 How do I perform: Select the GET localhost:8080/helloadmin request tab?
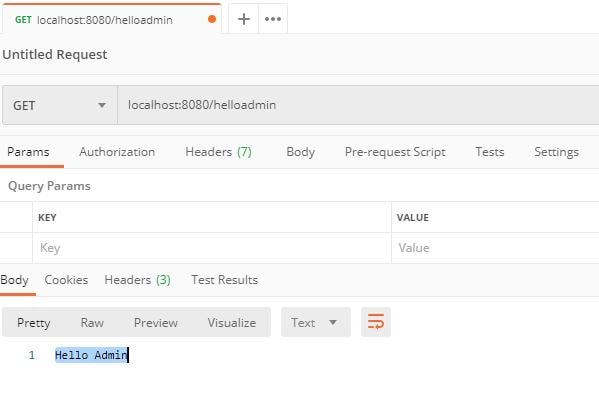[112, 19]
